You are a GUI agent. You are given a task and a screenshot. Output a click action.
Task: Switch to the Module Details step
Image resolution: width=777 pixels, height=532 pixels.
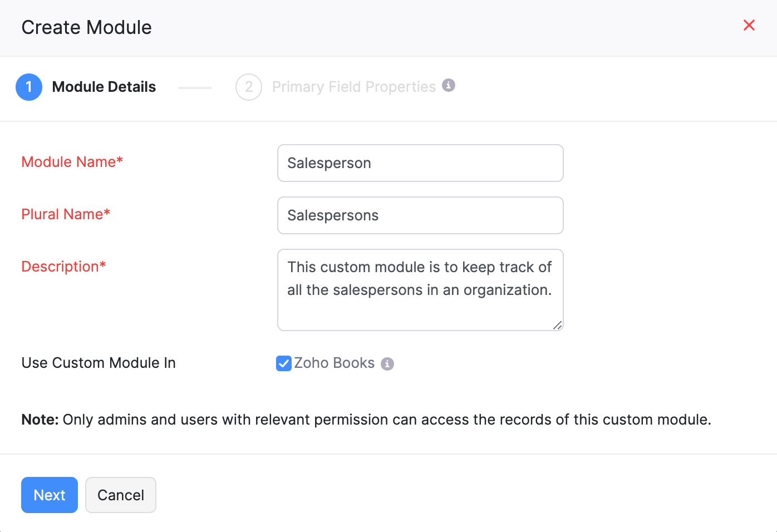[104, 87]
